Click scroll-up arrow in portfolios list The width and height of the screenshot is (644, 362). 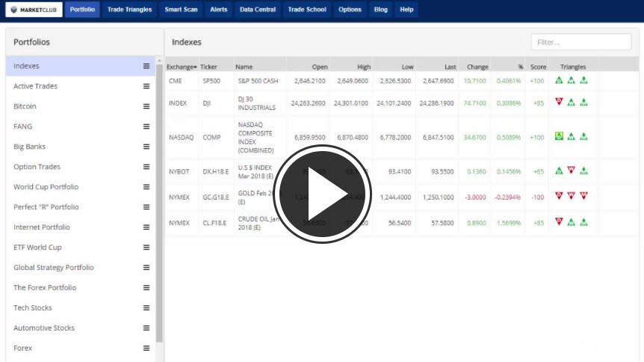(159, 61)
